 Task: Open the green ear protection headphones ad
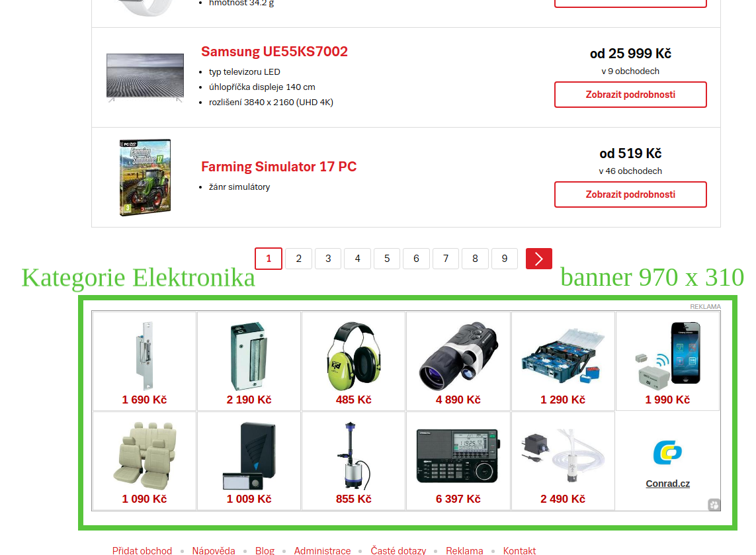coord(353,361)
